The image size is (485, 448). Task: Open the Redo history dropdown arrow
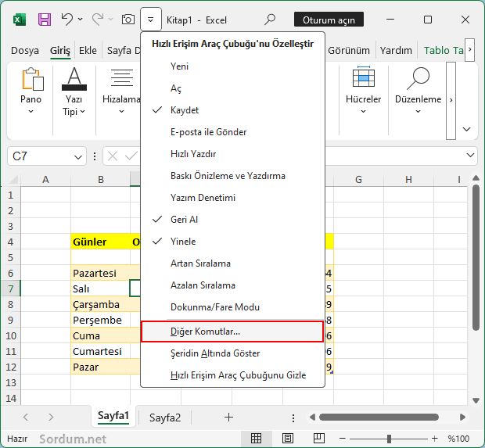[x=111, y=20]
